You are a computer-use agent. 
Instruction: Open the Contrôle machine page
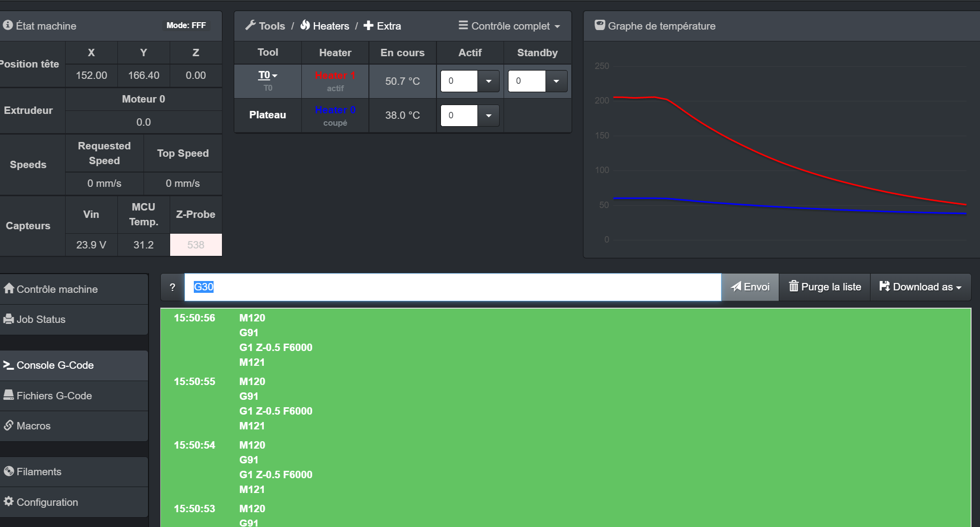74,289
